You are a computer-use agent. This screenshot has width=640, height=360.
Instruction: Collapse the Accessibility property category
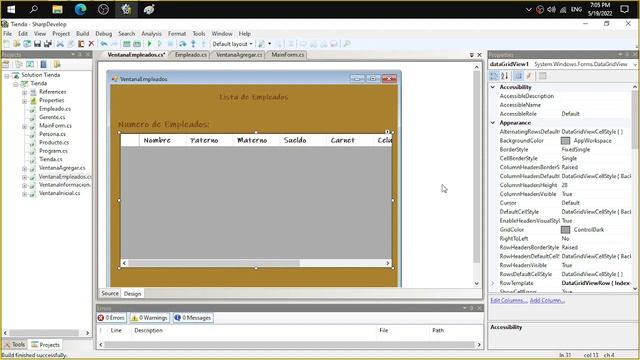493,87
